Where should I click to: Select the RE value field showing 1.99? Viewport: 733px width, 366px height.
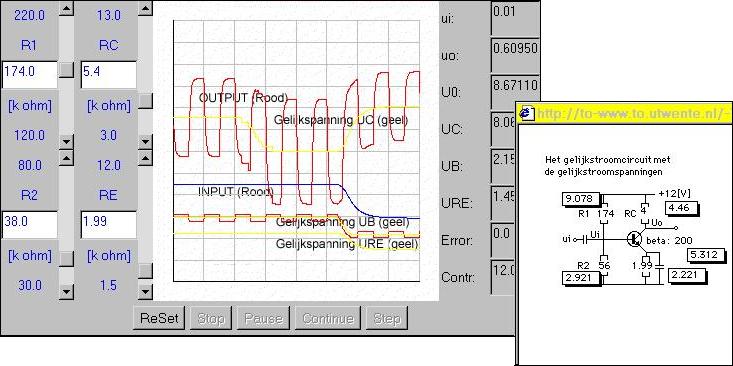109,224
